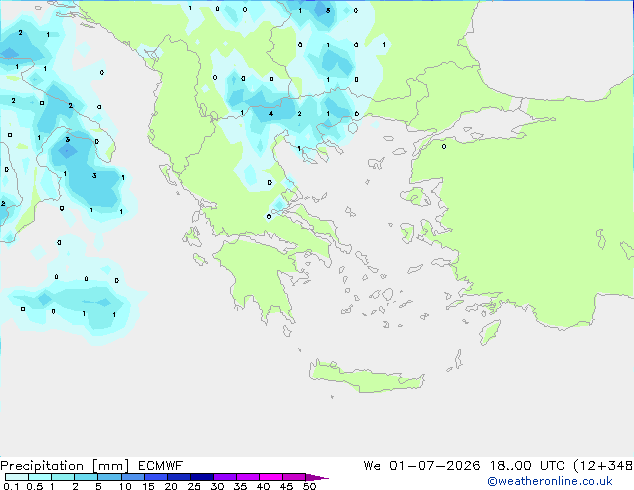The image size is (634, 490).
Task: Click legend label 20
Action: tap(171, 486)
